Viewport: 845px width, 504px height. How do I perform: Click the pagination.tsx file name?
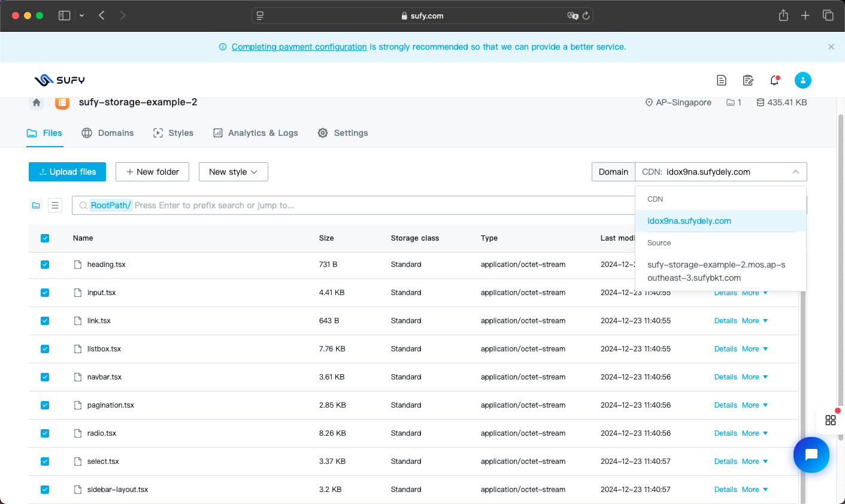click(x=111, y=405)
